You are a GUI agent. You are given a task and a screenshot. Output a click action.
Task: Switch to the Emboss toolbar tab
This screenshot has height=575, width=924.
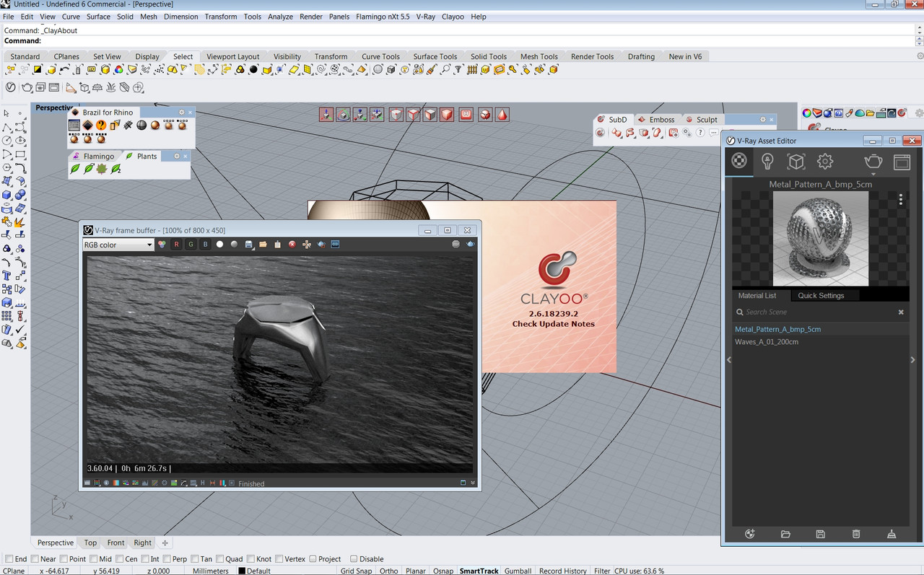pos(656,120)
